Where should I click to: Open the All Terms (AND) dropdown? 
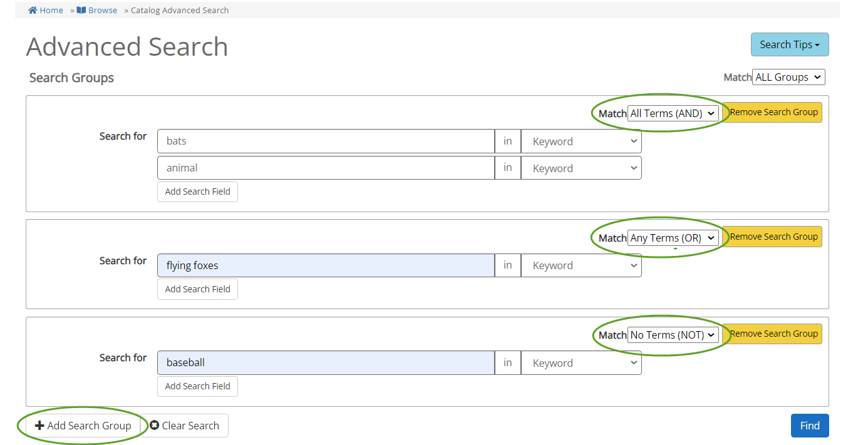(x=673, y=113)
